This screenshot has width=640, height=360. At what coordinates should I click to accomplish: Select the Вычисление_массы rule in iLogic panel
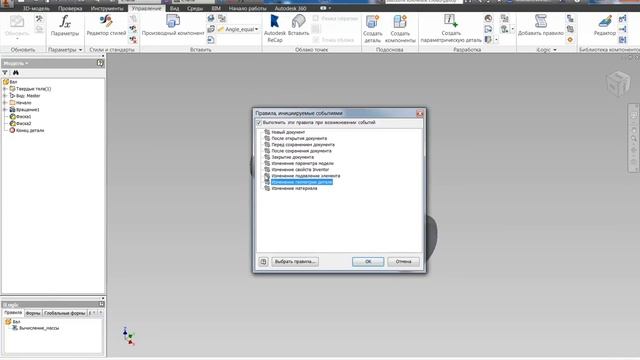click(x=39, y=328)
